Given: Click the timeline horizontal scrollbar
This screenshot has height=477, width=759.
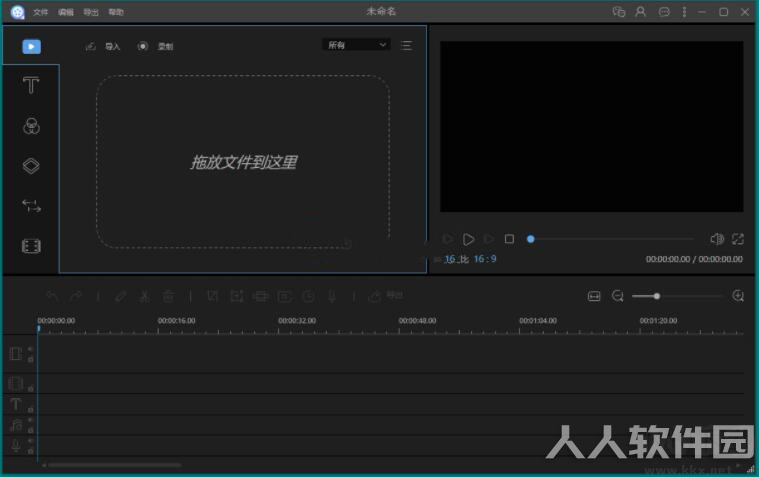Looking at the screenshot, I should [x=114, y=465].
